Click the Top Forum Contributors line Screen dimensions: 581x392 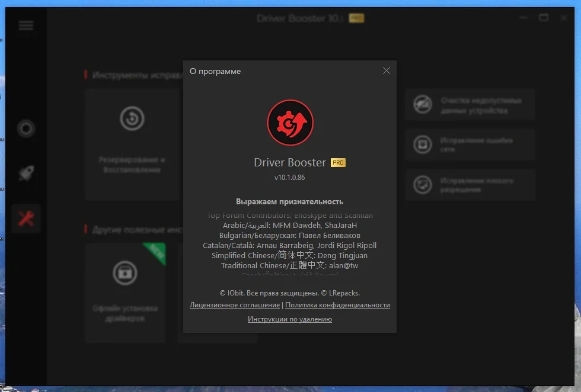point(290,216)
